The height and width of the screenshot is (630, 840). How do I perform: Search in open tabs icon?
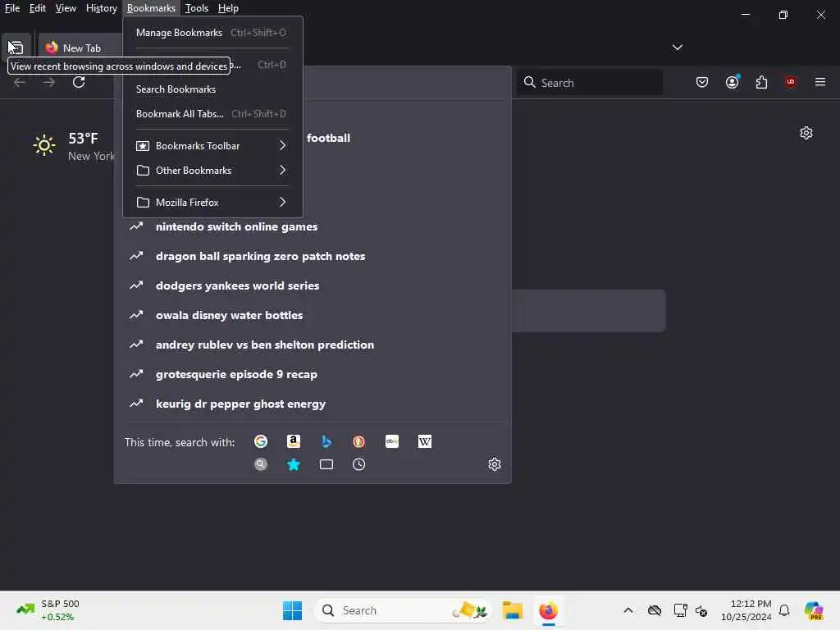pyautogui.click(x=326, y=464)
